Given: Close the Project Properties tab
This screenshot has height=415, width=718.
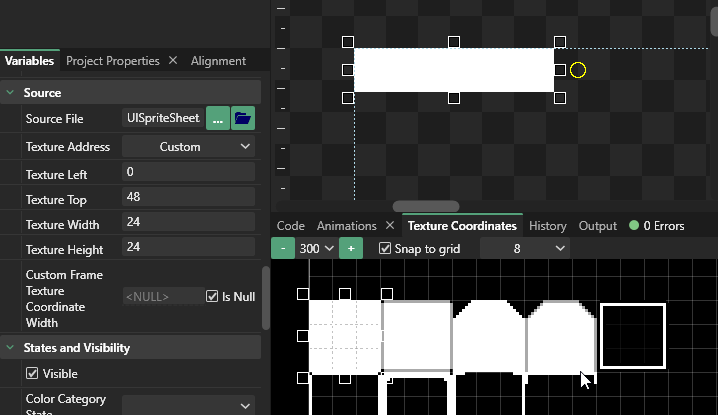Looking at the screenshot, I should [172, 61].
